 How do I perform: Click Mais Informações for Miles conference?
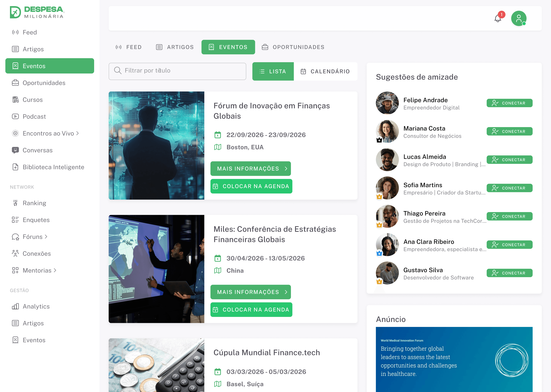click(x=250, y=292)
